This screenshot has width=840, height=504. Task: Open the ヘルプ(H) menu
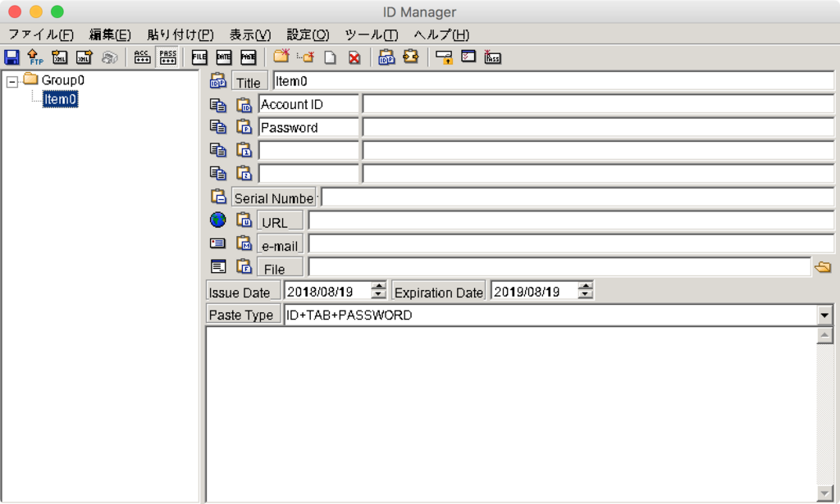[441, 34]
